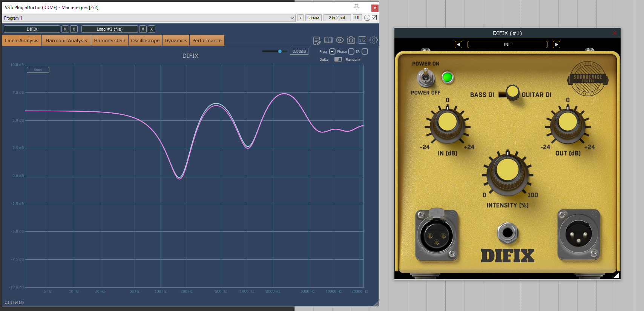
Task: Switch to the HarmonicAnalysis tab
Action: [66, 40]
